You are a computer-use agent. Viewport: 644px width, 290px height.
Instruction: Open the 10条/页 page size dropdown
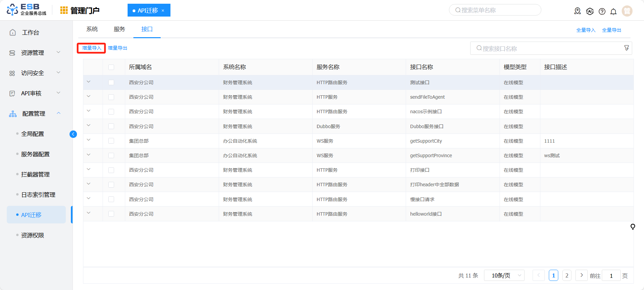pyautogui.click(x=504, y=275)
